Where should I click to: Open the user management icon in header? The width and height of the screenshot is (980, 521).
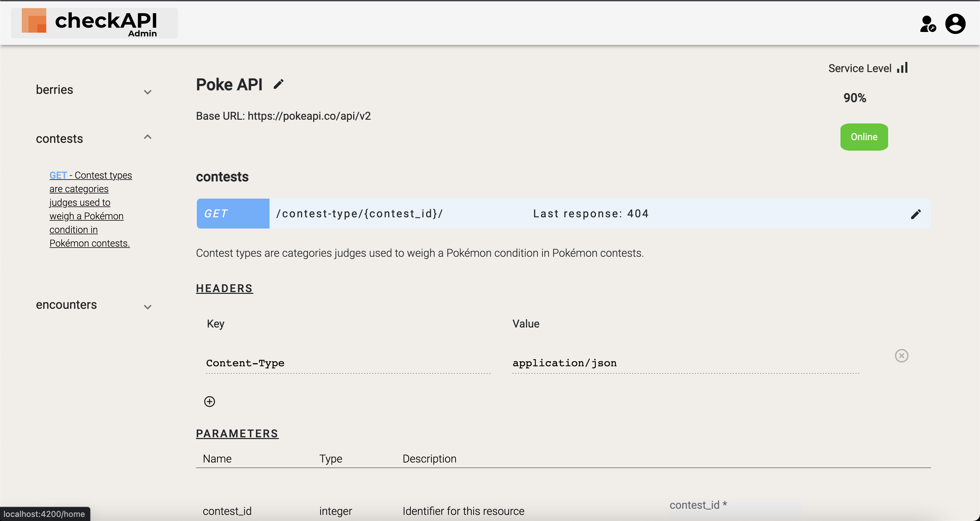928,24
